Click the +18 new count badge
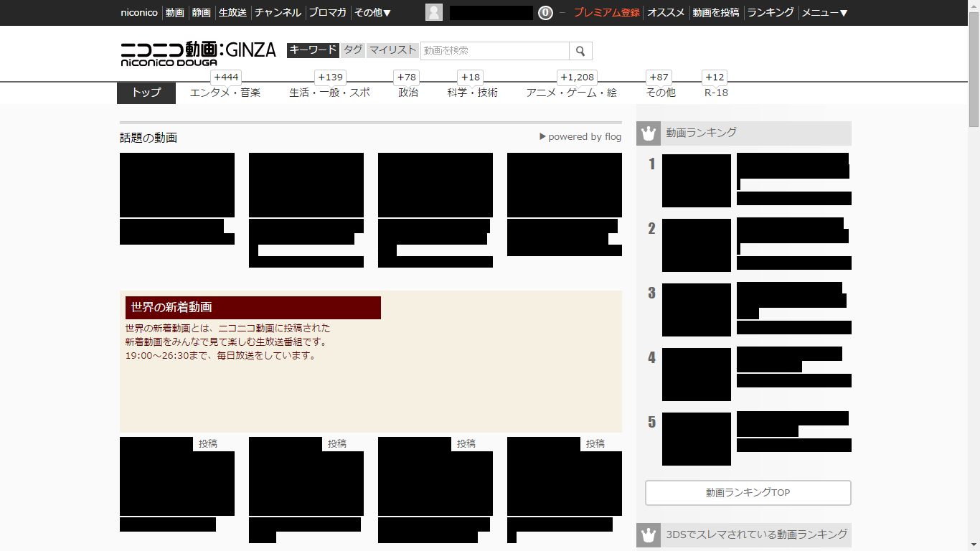The height and width of the screenshot is (551, 980). (x=471, y=77)
